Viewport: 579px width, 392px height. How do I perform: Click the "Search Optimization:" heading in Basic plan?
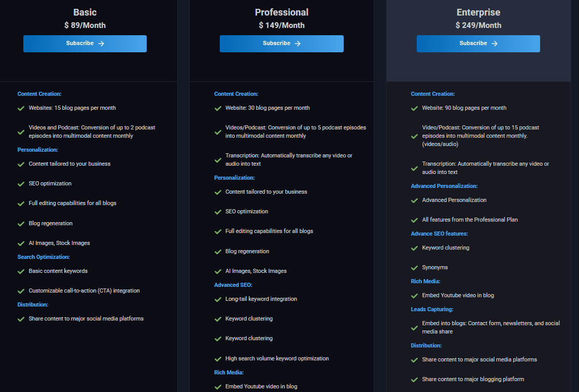click(44, 257)
